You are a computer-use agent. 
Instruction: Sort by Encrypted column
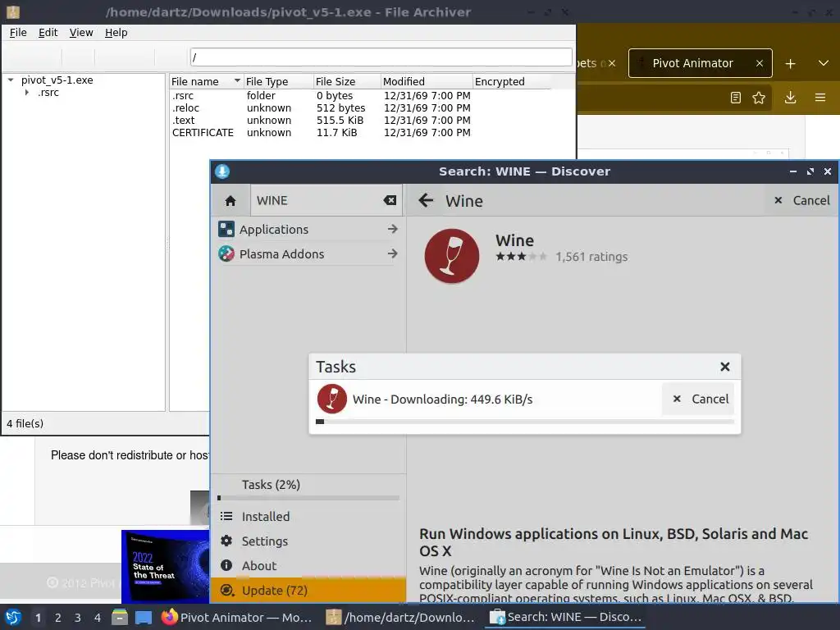pos(512,81)
